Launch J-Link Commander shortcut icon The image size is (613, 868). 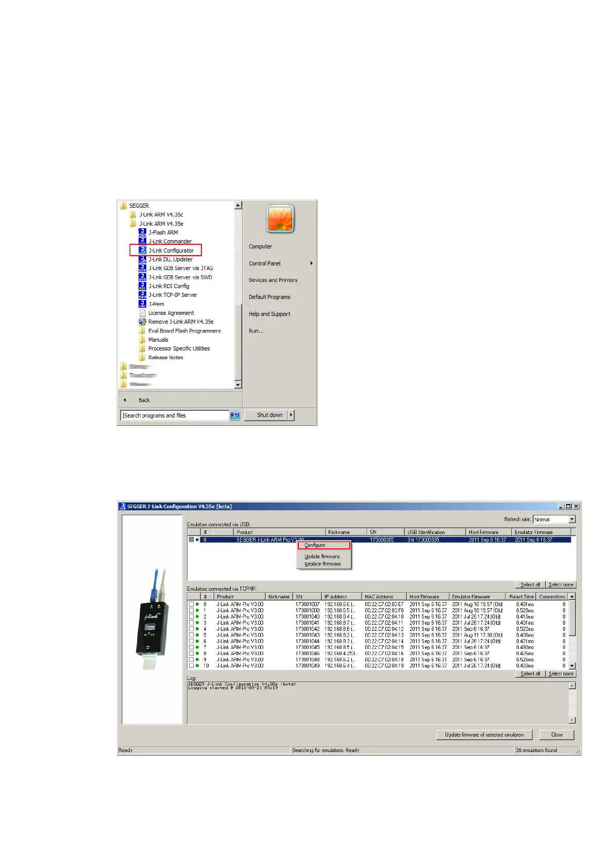(x=142, y=241)
